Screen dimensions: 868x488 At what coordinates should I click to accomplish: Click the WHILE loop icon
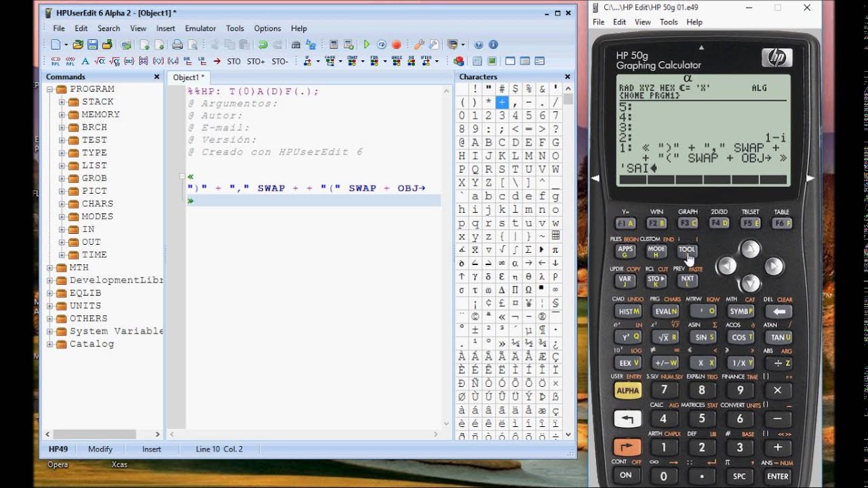[x=397, y=61]
